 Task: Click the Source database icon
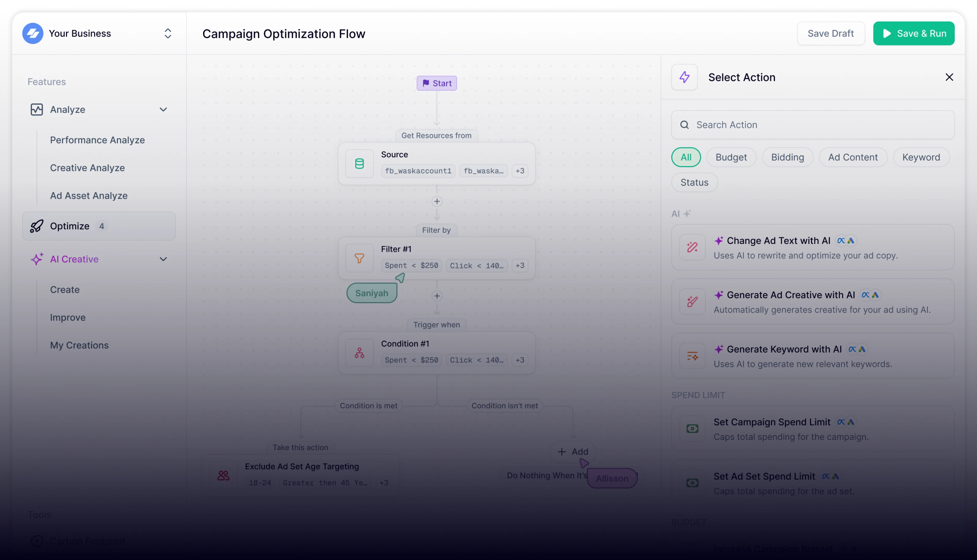pyautogui.click(x=359, y=164)
